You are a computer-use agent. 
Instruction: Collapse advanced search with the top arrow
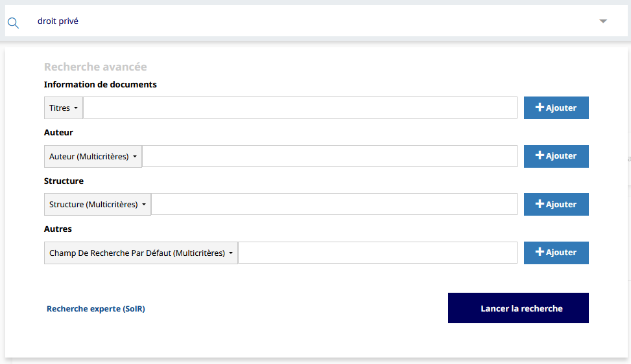point(603,21)
